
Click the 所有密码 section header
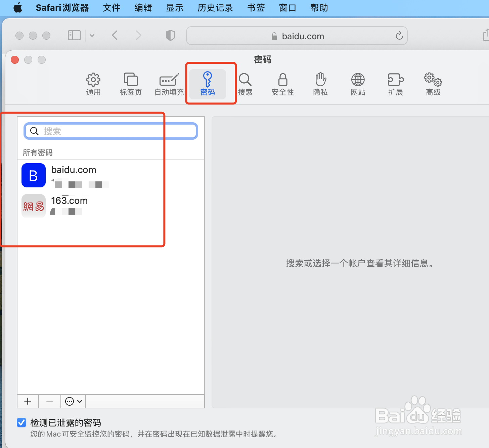click(x=38, y=152)
